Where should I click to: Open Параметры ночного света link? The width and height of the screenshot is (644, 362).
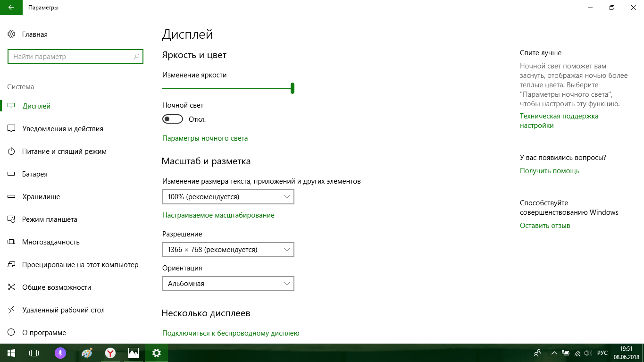point(205,138)
